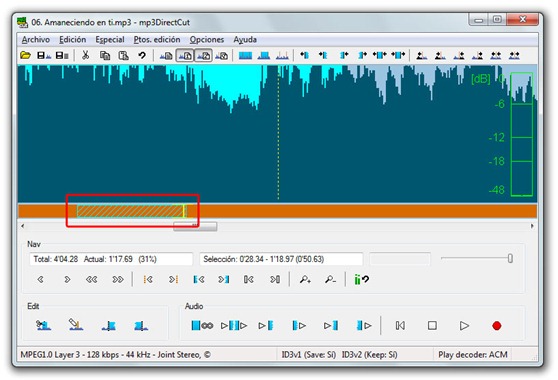Screen dimensions: 558x380
Task: Step back with the single left chevron
Action: coord(41,280)
